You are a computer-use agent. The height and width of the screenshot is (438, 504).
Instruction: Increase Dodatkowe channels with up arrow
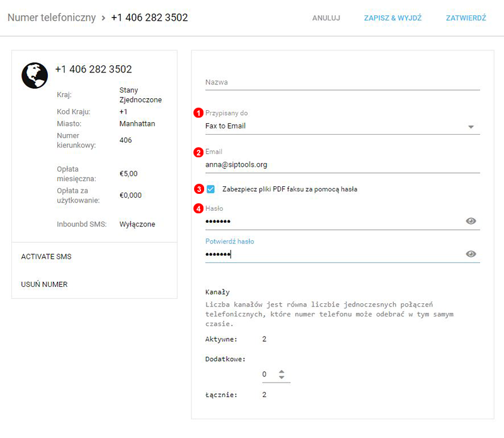click(x=282, y=371)
